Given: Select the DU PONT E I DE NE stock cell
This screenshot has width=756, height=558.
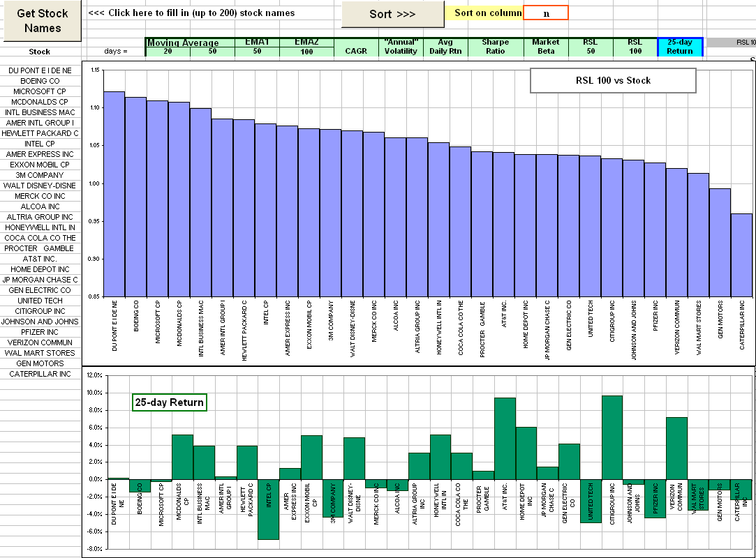Looking at the screenshot, I should 40,70.
